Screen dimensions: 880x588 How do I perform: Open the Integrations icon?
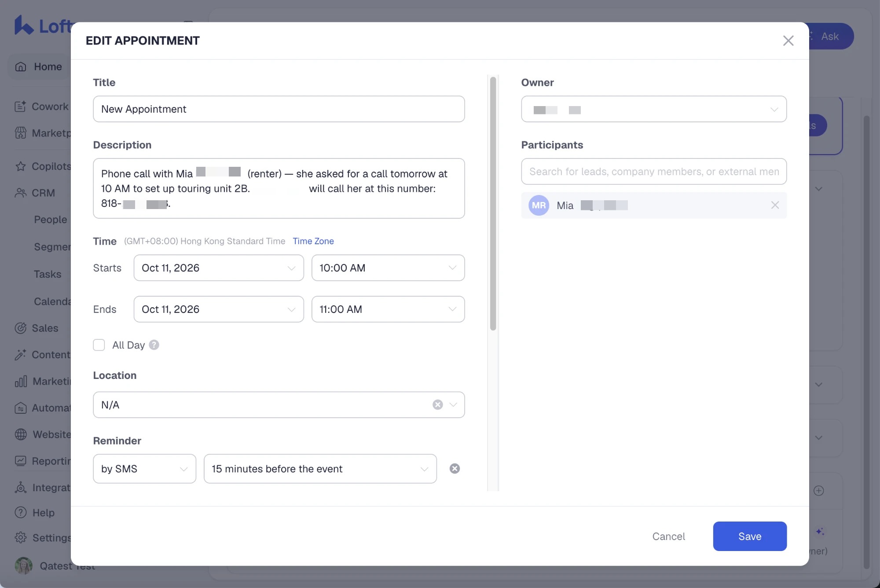(x=21, y=488)
